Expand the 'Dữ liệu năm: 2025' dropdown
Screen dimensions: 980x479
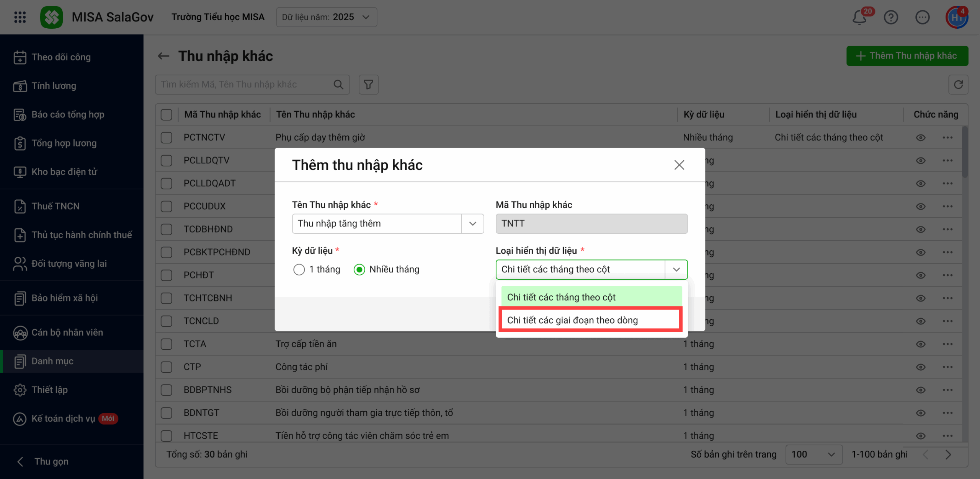click(x=326, y=17)
